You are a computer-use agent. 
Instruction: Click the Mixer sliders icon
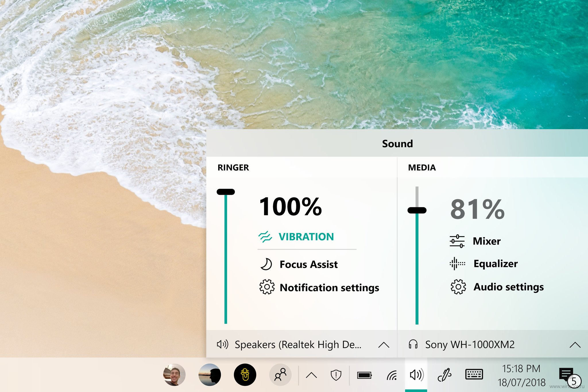coord(457,241)
